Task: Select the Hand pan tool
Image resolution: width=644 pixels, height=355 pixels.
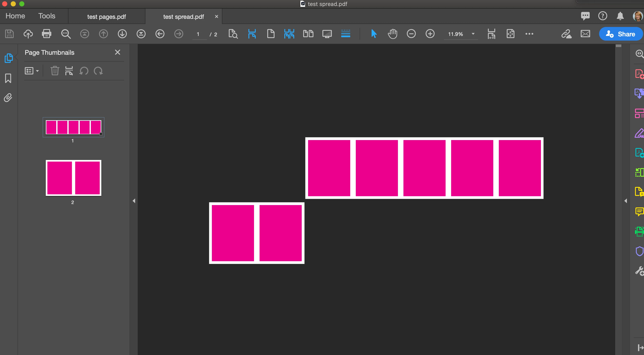Action: tap(393, 34)
